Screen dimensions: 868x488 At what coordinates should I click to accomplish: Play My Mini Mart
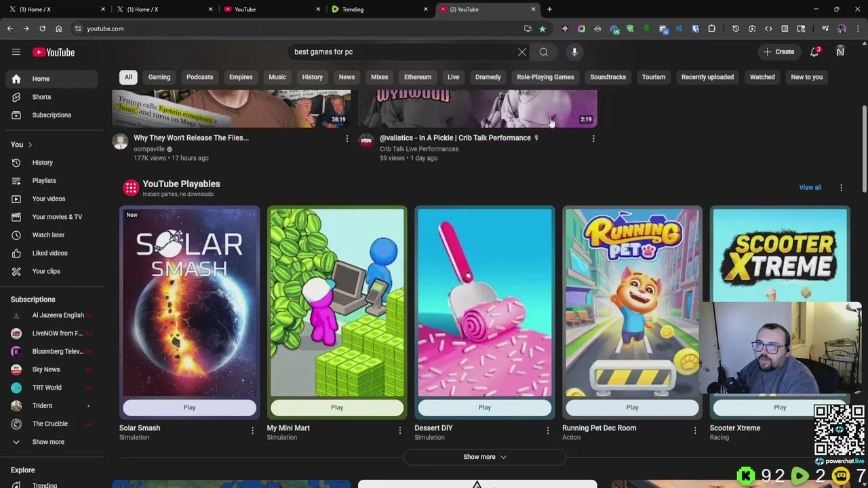337,407
